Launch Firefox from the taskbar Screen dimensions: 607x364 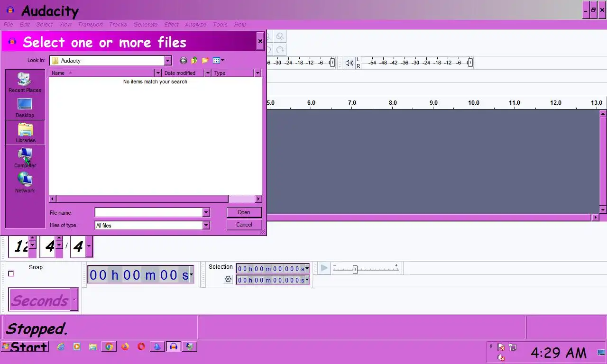click(x=125, y=346)
